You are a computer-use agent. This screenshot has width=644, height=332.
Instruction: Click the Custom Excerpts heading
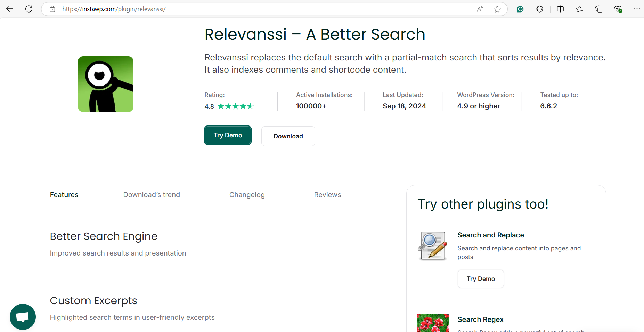[x=93, y=301]
